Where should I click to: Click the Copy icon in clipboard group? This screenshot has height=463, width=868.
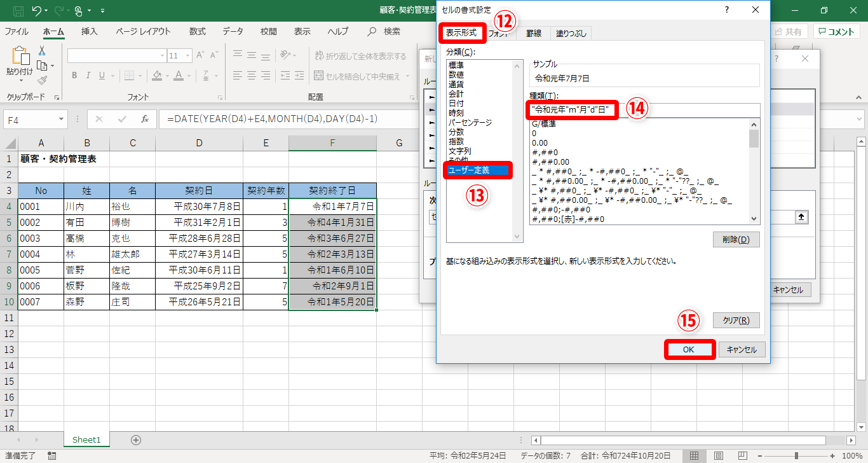pos(42,66)
